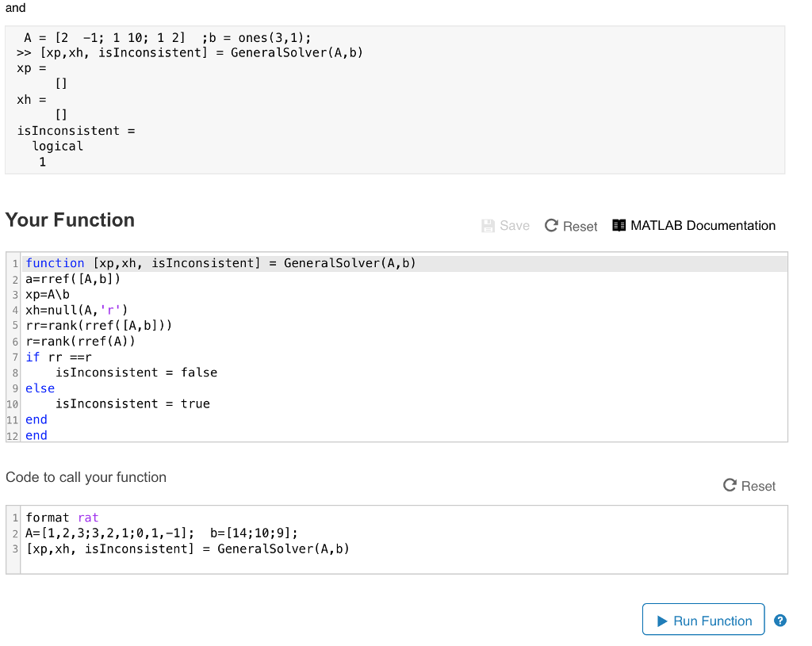Viewport: 812px width, 646px height.
Task: Click the A=[1,2,3;3,2,1;0,1,-1] line
Action: (109, 533)
